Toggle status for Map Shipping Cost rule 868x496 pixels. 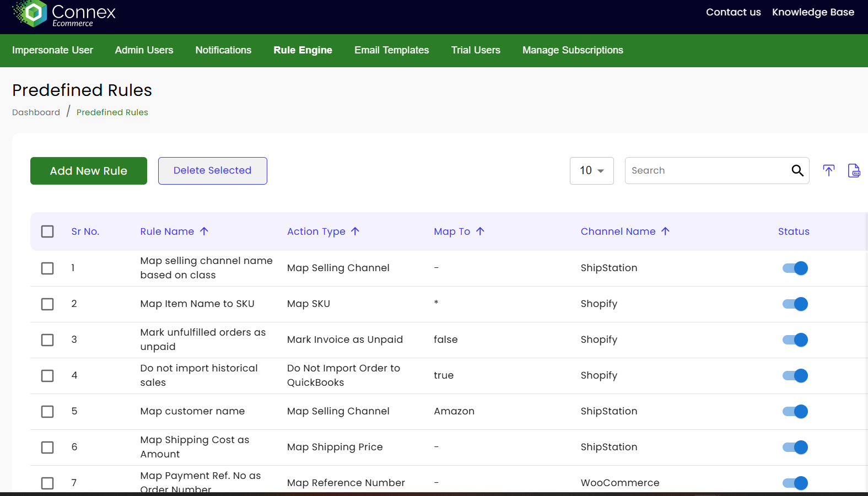pos(795,448)
